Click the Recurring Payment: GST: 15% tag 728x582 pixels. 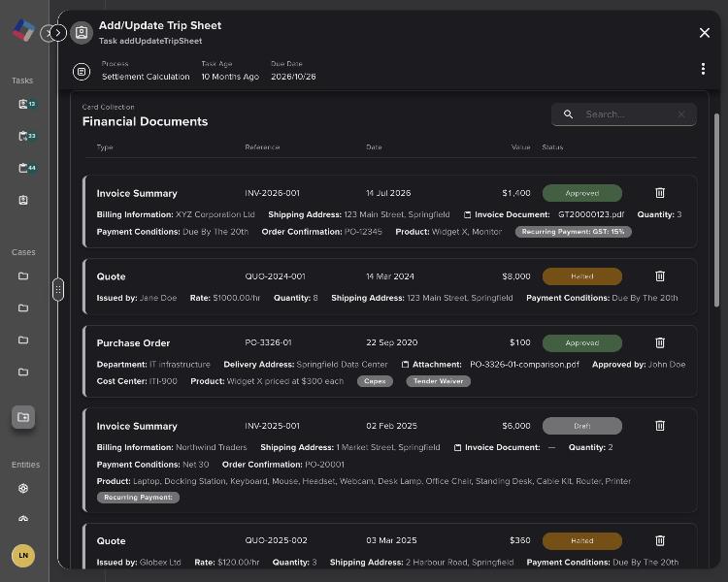(573, 232)
